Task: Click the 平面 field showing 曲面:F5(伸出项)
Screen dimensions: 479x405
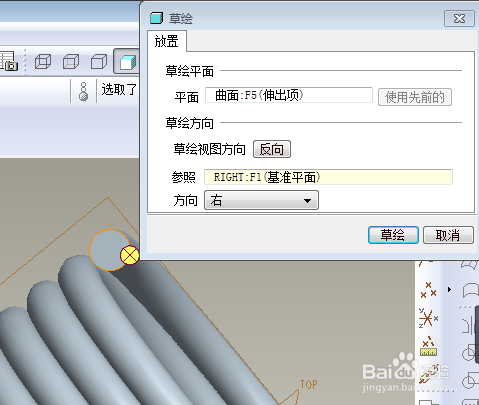Action: click(x=289, y=96)
